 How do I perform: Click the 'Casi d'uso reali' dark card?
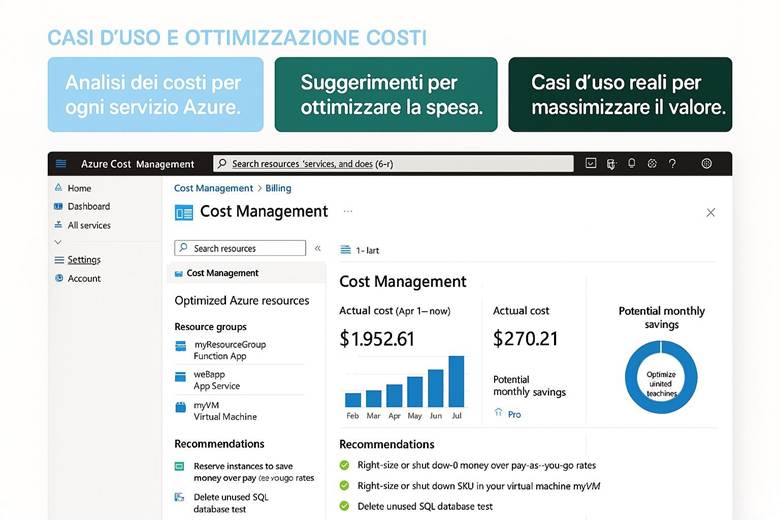[x=620, y=95]
